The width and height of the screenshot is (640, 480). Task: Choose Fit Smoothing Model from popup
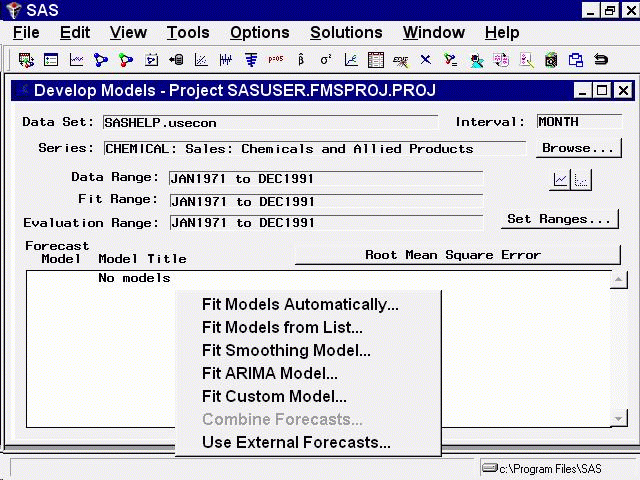click(286, 351)
